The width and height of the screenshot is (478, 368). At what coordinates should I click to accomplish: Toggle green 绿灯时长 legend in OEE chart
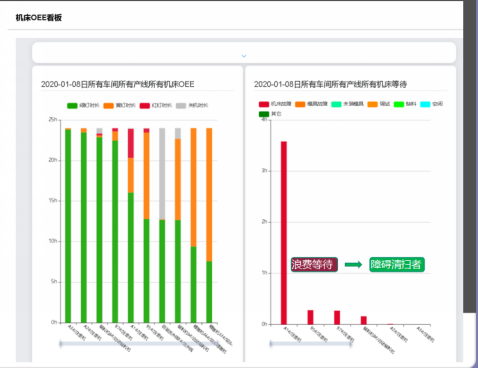tap(83, 106)
